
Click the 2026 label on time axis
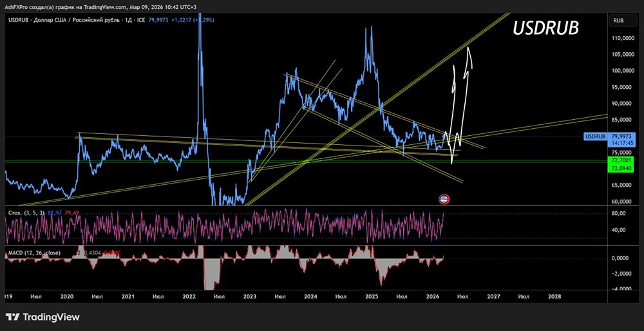[x=433, y=296]
